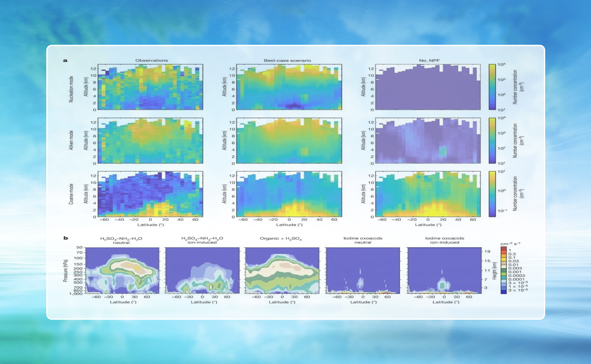Select the Observations Aitken mode heatmap

(150, 140)
